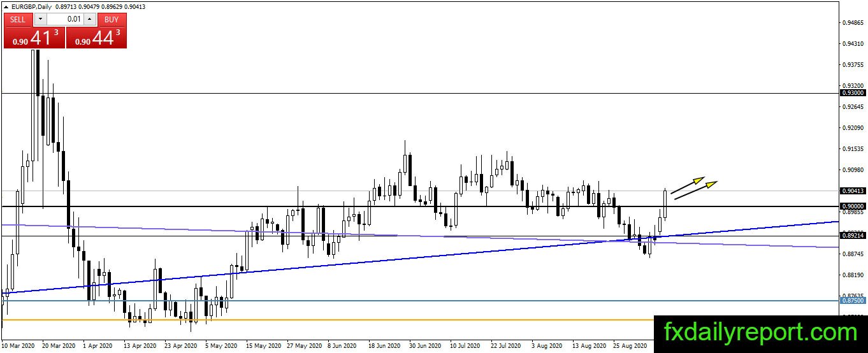
Task: Increase lot volume with the up arrow
Action: tap(89, 20)
